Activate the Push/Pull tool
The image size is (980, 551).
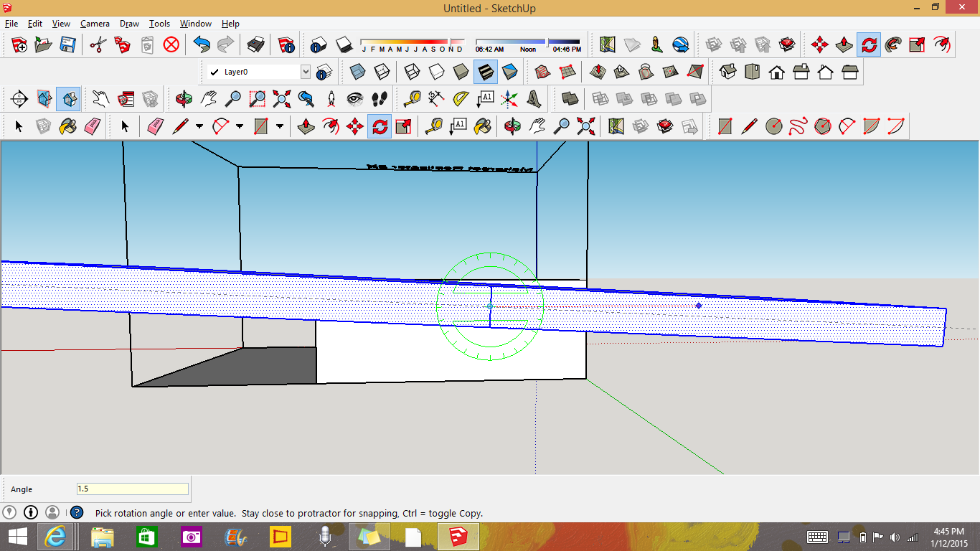tap(306, 127)
